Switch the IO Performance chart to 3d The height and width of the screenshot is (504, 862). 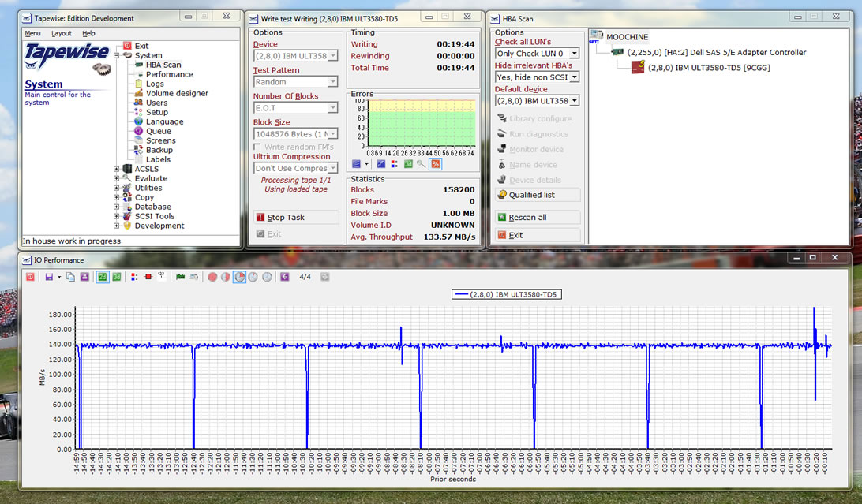coord(117,277)
